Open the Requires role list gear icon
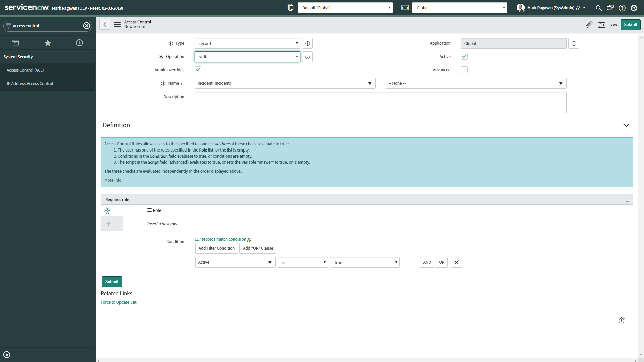Image resolution: width=644 pixels, height=362 pixels. 107,210
